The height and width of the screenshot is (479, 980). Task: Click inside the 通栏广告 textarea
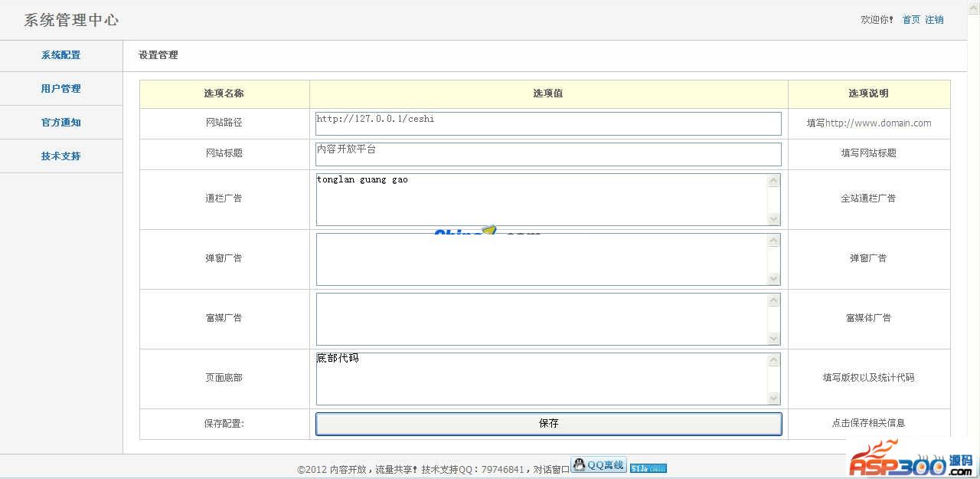point(541,199)
